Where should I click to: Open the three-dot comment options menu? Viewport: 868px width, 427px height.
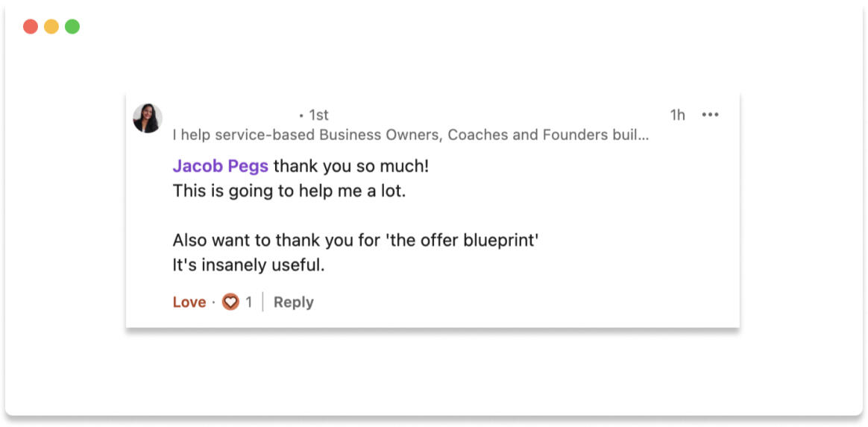(710, 115)
